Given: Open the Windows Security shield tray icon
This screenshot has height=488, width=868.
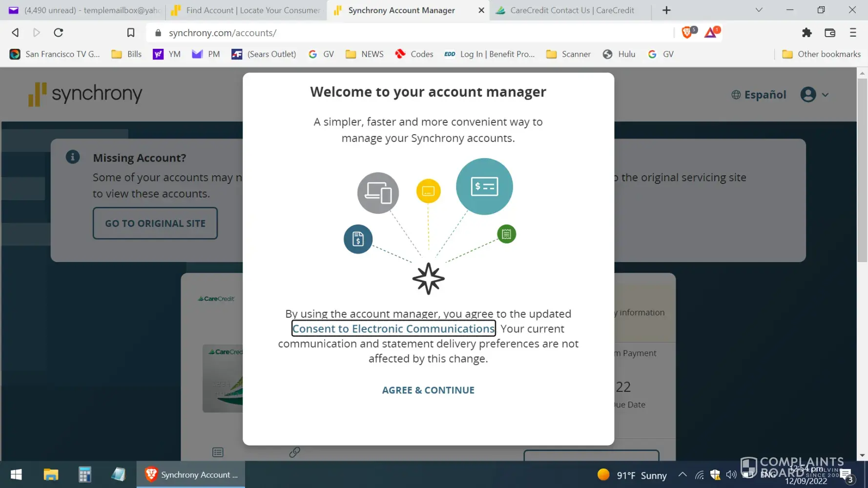Looking at the screenshot, I should click(715, 475).
